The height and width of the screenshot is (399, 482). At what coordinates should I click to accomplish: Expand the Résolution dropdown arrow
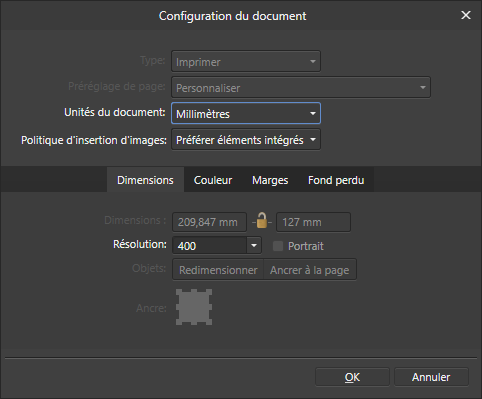(254, 246)
